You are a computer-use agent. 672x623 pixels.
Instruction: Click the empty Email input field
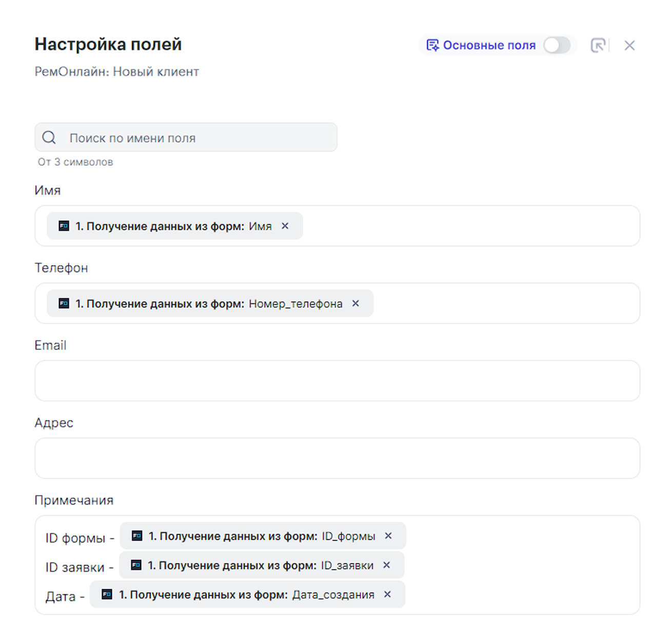point(337,380)
